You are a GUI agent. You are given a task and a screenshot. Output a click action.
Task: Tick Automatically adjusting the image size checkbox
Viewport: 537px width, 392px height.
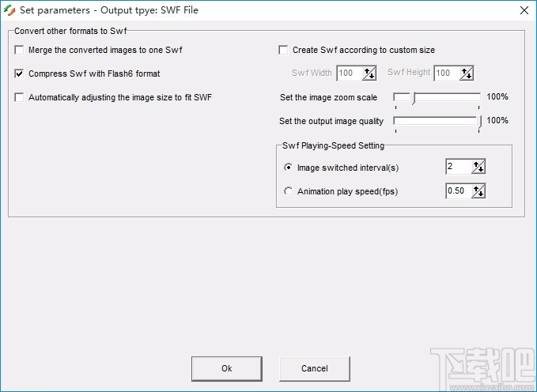click(19, 97)
